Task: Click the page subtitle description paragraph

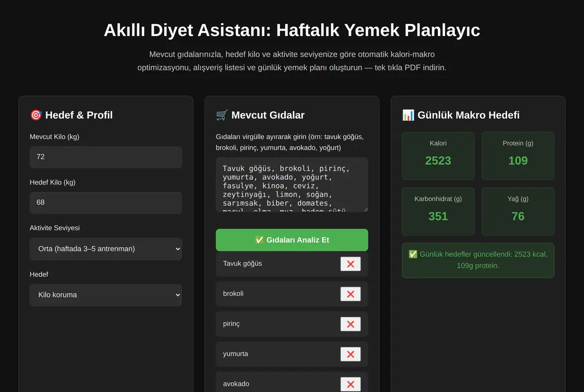Action: point(292,61)
